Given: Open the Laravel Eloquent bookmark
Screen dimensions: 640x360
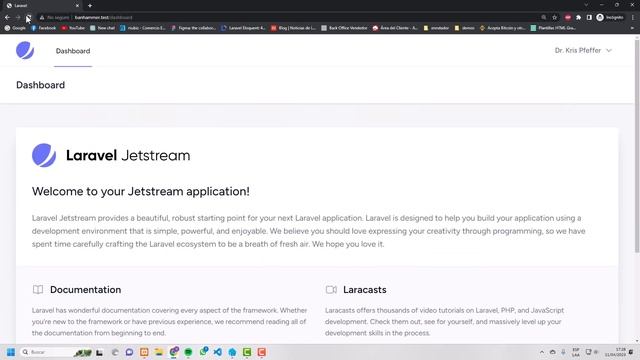Looking at the screenshot, I should [243, 28].
